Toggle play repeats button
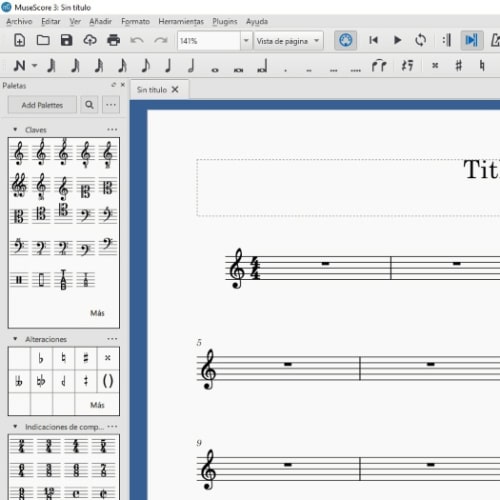This screenshot has width=500, height=500. [447, 40]
